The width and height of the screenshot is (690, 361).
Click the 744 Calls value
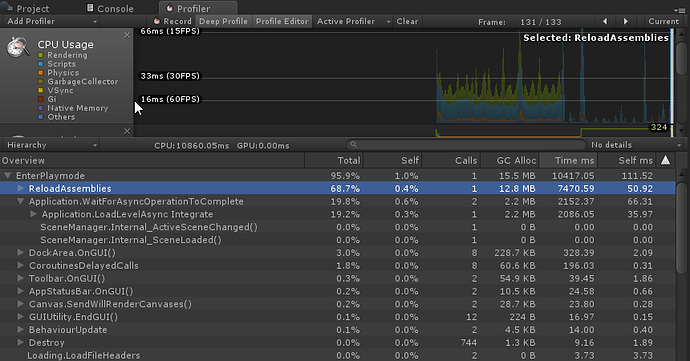pyautogui.click(x=468, y=343)
